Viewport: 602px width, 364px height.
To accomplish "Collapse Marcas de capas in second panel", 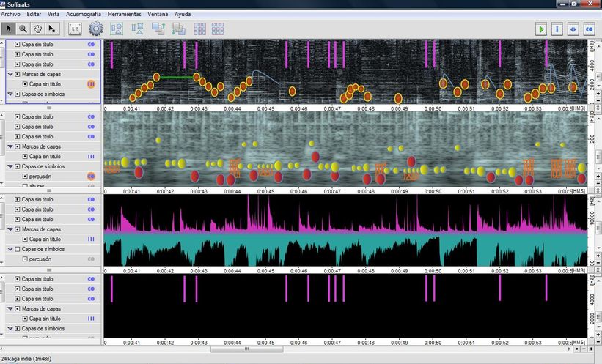I will coord(10,146).
